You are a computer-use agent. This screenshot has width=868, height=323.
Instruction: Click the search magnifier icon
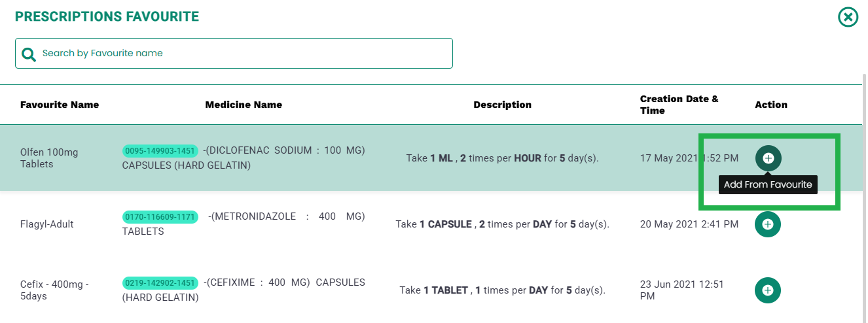28,54
